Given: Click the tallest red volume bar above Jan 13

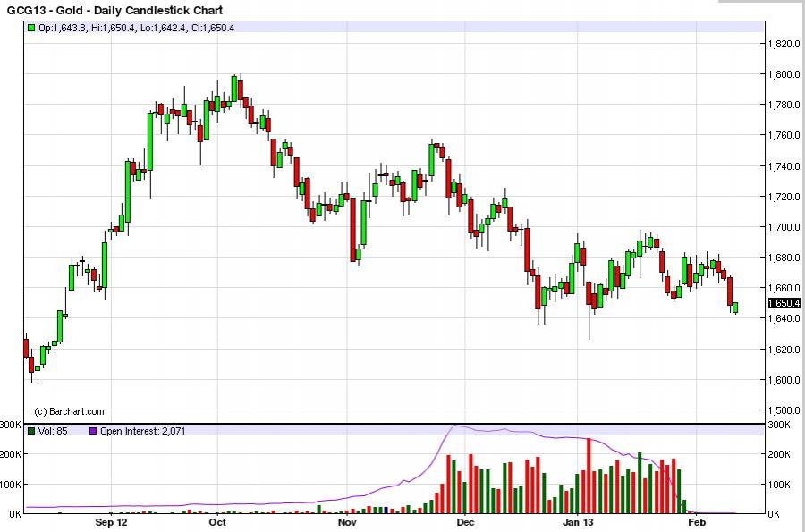Looking at the screenshot, I should click(x=589, y=476).
